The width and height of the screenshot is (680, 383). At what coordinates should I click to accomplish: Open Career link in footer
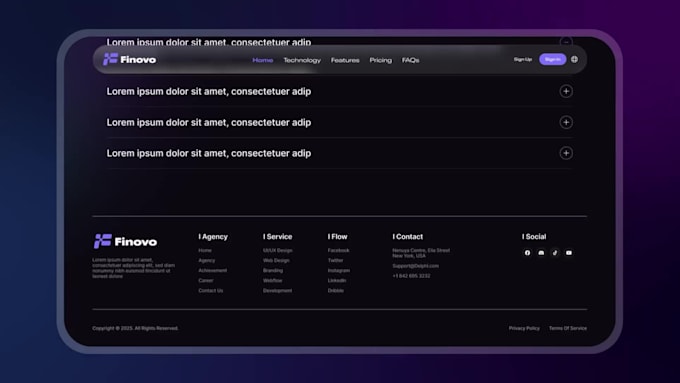(206, 280)
